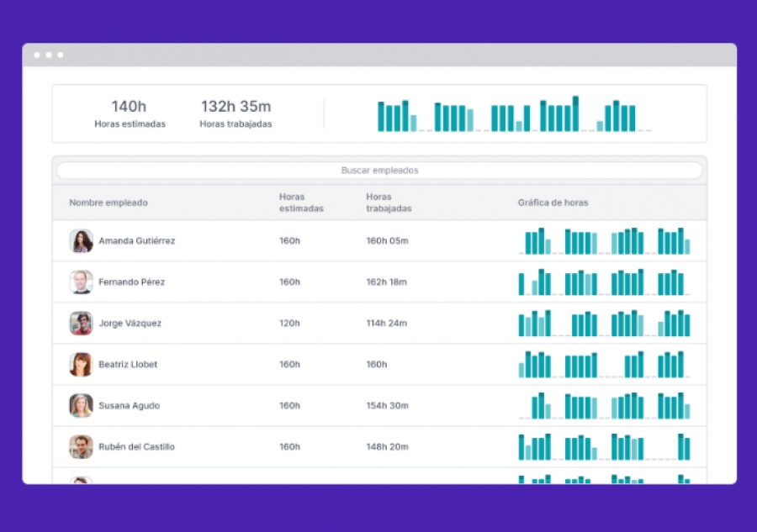Image resolution: width=757 pixels, height=532 pixels.
Task: Click Susana Agudo's profile picture
Action: point(81,406)
